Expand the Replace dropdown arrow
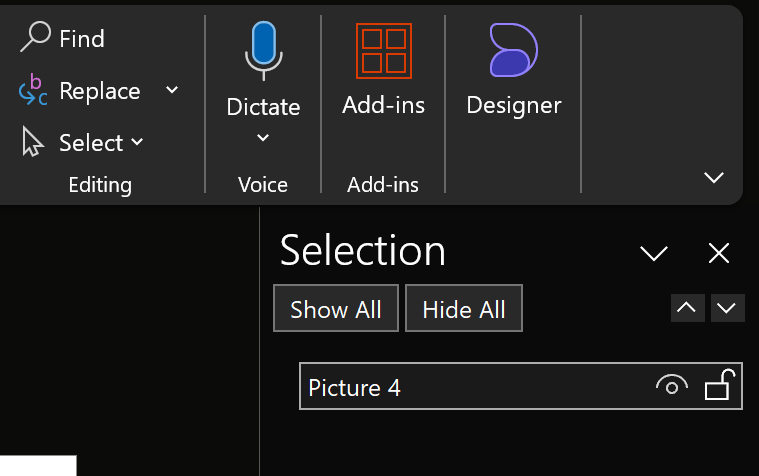The image size is (759, 476). (172, 90)
